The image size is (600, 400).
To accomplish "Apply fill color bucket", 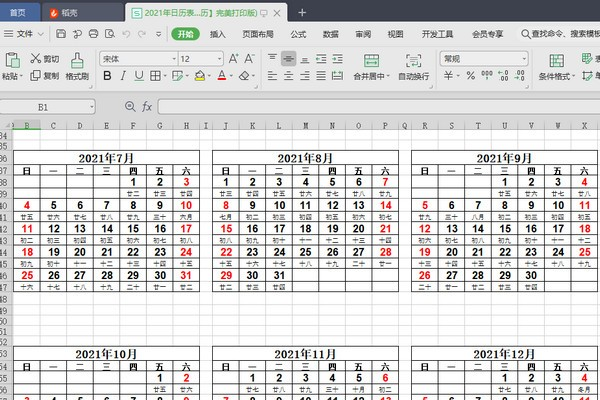I will tap(200, 76).
